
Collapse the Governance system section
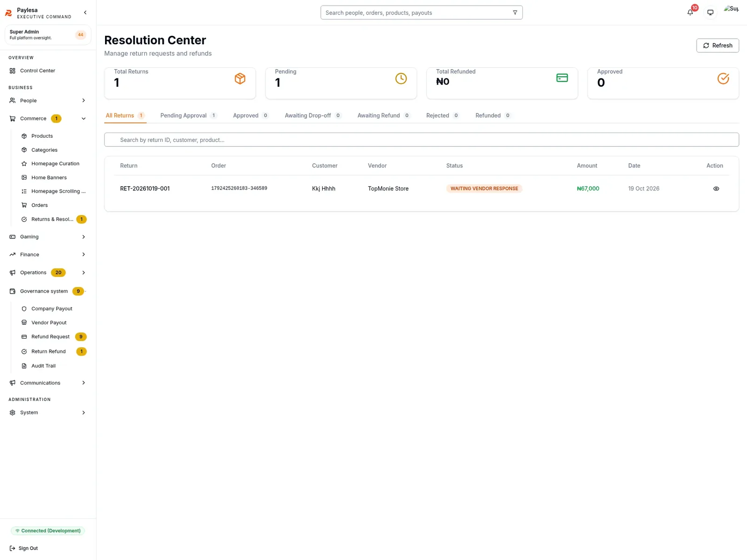click(x=48, y=291)
